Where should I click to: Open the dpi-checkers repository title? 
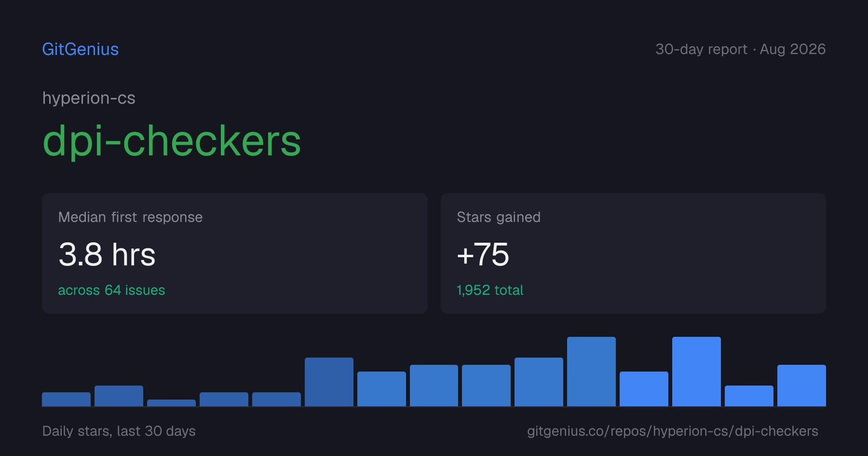pyautogui.click(x=172, y=141)
